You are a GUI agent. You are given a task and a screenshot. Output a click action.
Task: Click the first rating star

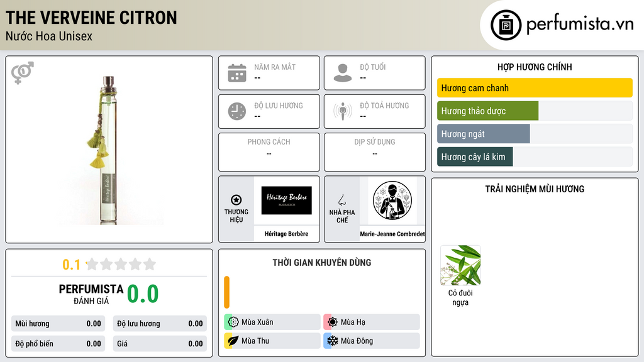pyautogui.click(x=92, y=264)
